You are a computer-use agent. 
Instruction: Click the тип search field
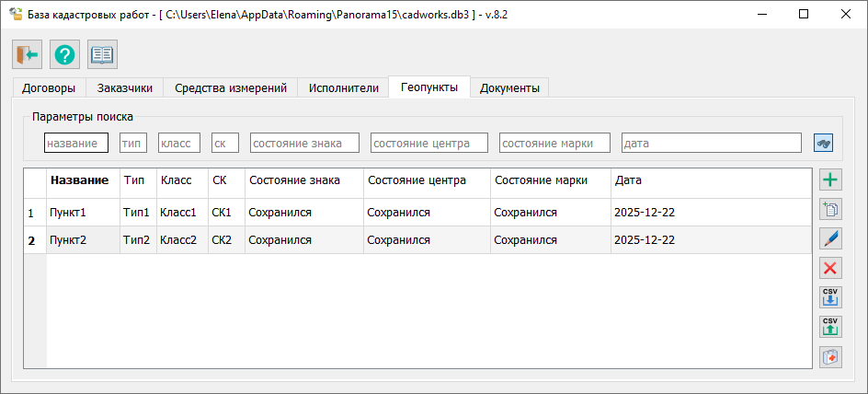(x=133, y=143)
